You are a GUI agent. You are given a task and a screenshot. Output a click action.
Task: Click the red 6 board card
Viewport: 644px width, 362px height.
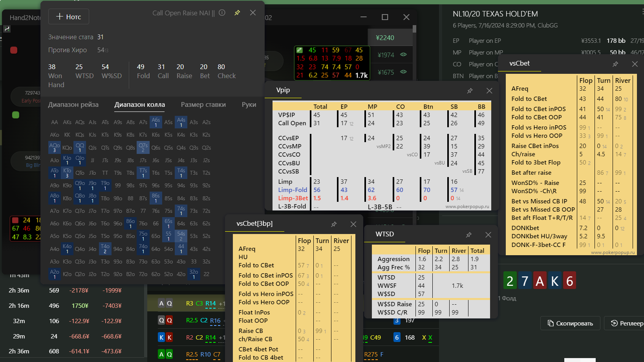click(x=569, y=281)
